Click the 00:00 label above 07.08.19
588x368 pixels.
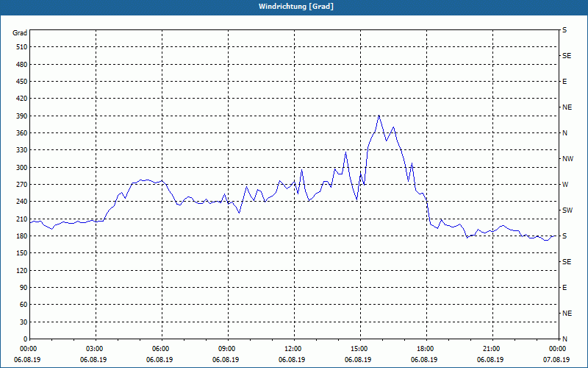(x=558, y=349)
